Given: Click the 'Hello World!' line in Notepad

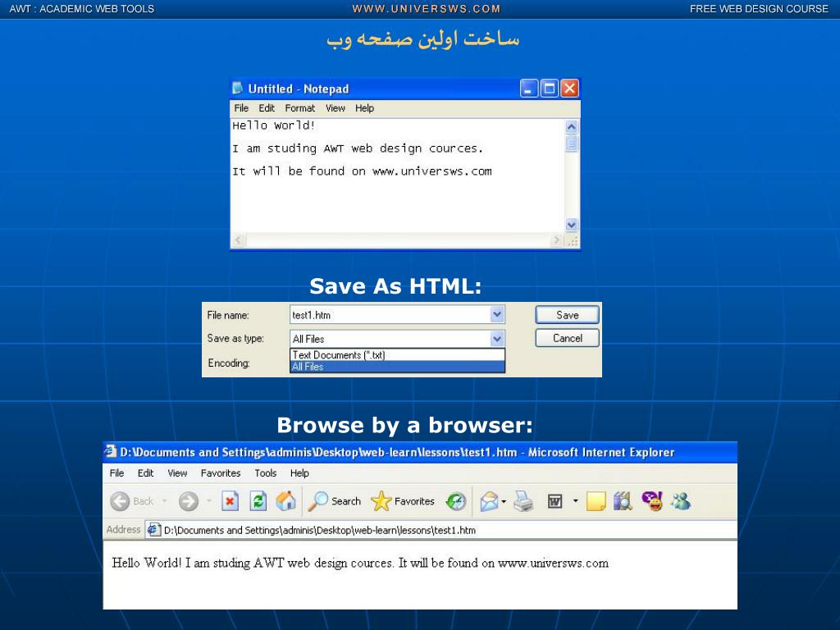Looking at the screenshot, I should pos(274,126).
